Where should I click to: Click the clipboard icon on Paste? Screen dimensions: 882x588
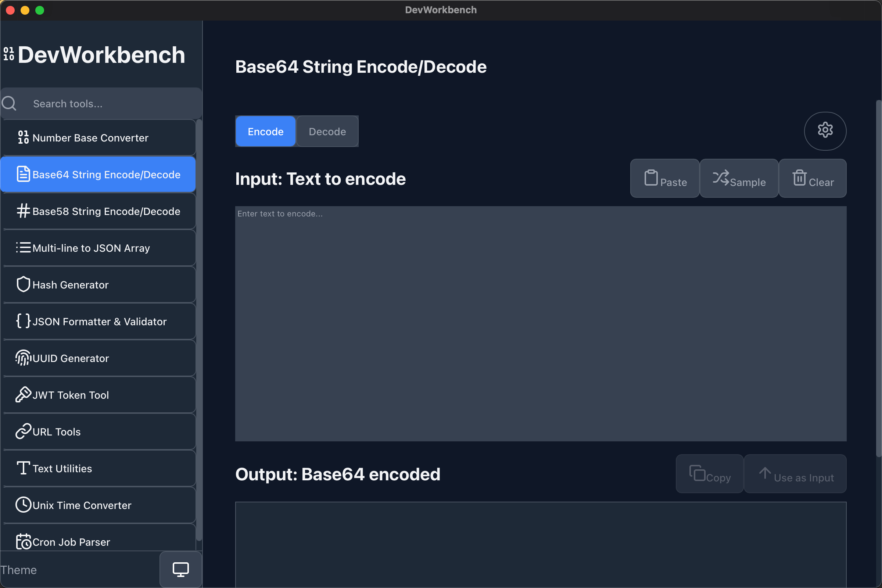click(651, 178)
